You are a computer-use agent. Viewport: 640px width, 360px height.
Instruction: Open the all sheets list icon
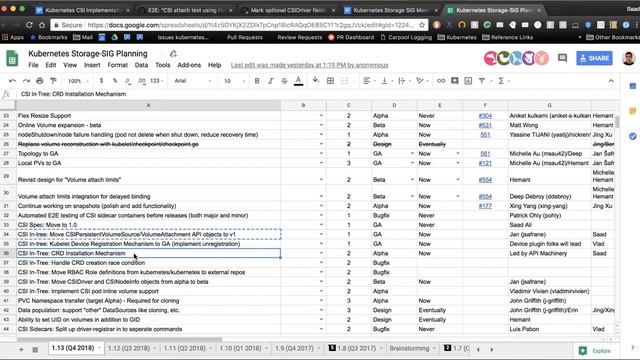pos(35,349)
